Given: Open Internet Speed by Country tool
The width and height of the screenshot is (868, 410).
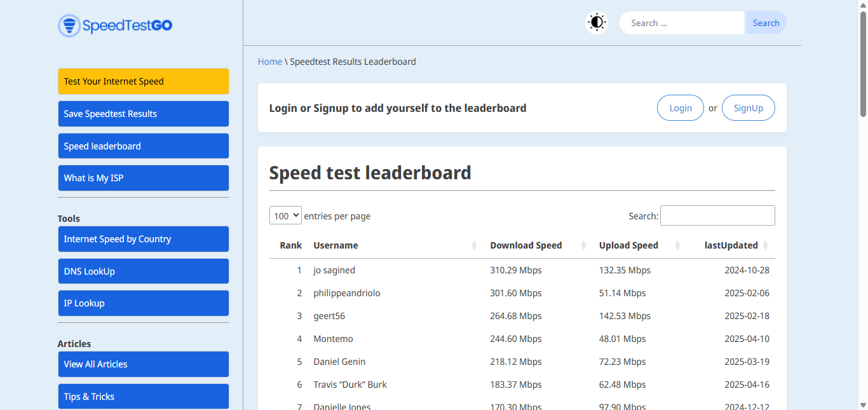Looking at the screenshot, I should coord(143,239).
